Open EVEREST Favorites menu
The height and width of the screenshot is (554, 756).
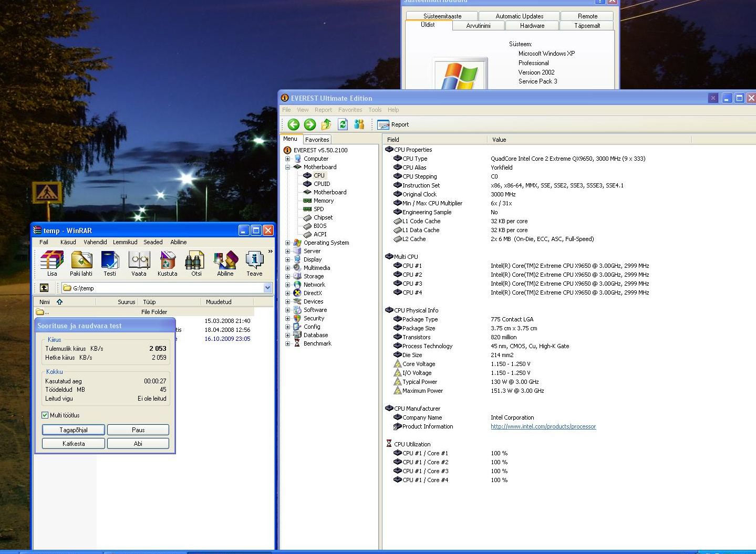pos(350,110)
